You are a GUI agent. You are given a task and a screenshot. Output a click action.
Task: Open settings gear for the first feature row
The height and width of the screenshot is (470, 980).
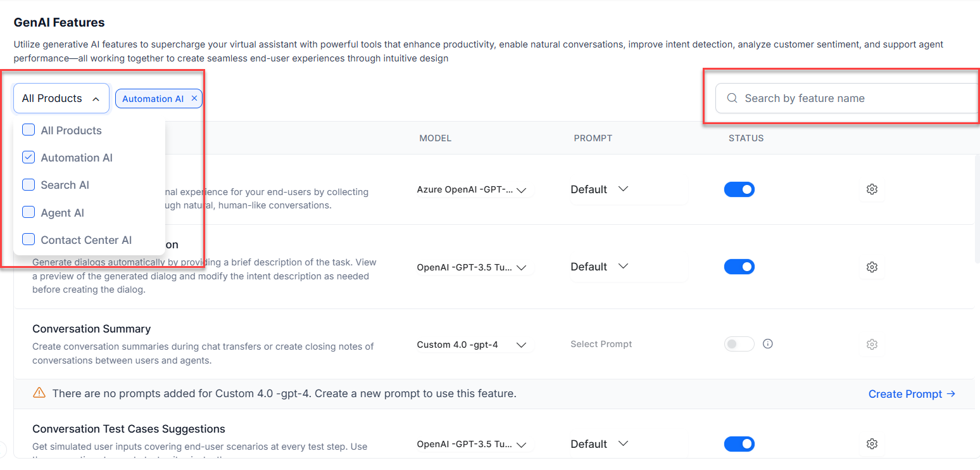[x=872, y=189]
